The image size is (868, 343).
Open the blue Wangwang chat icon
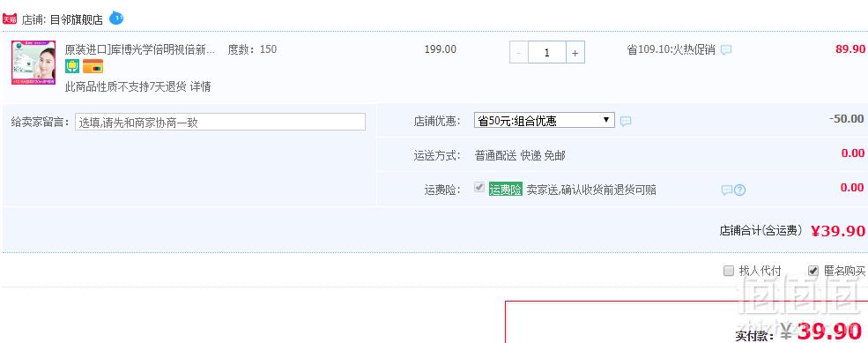116,18
